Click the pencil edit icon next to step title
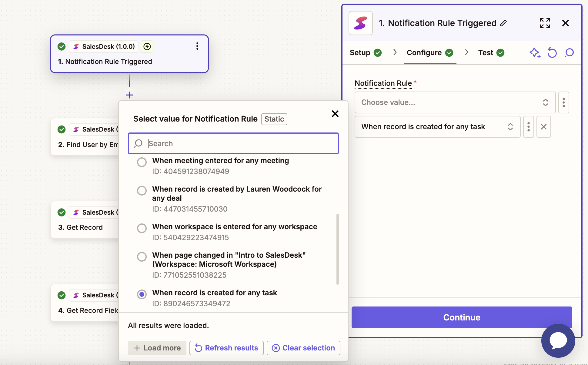This screenshot has width=588, height=365. tap(504, 23)
